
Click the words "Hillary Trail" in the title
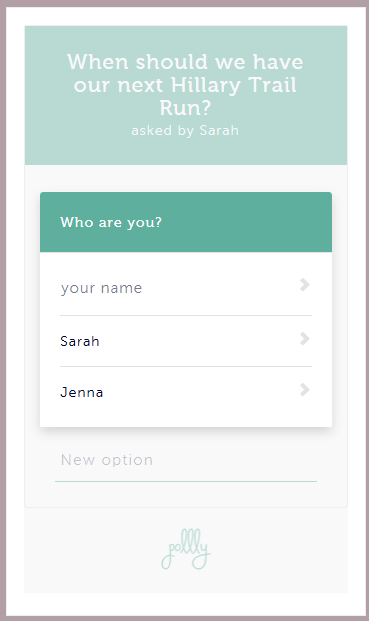234,85
